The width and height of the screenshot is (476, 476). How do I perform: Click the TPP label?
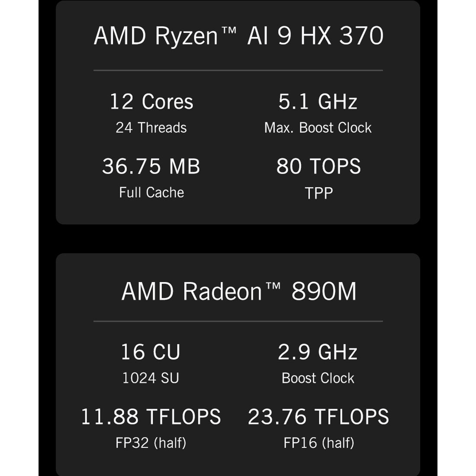[318, 193]
